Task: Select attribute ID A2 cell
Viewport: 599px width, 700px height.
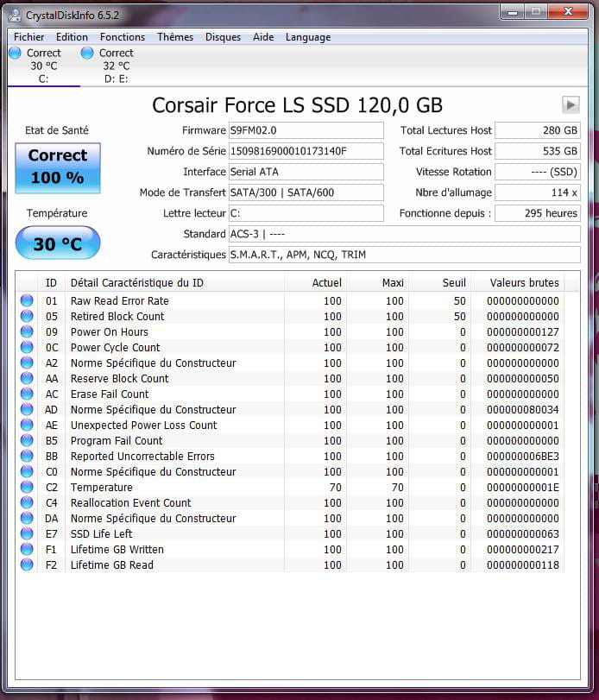Action: point(51,363)
